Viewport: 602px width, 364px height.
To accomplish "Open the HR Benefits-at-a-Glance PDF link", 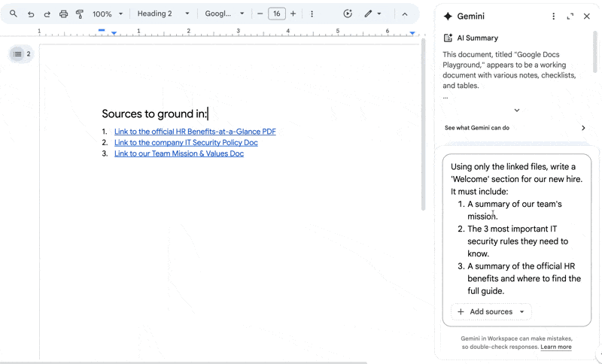I will click(x=195, y=132).
